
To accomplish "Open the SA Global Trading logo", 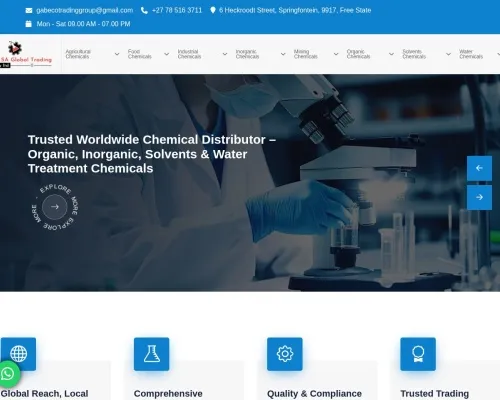I will [26, 54].
